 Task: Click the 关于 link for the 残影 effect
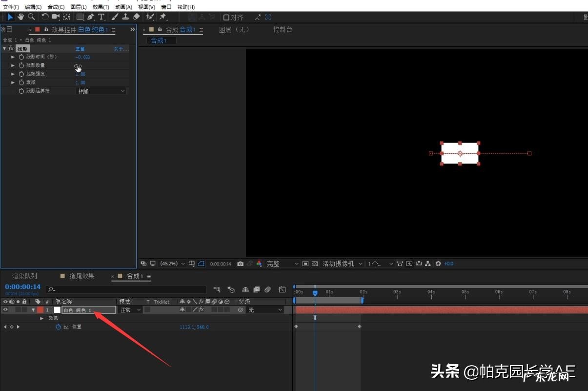tap(121, 49)
